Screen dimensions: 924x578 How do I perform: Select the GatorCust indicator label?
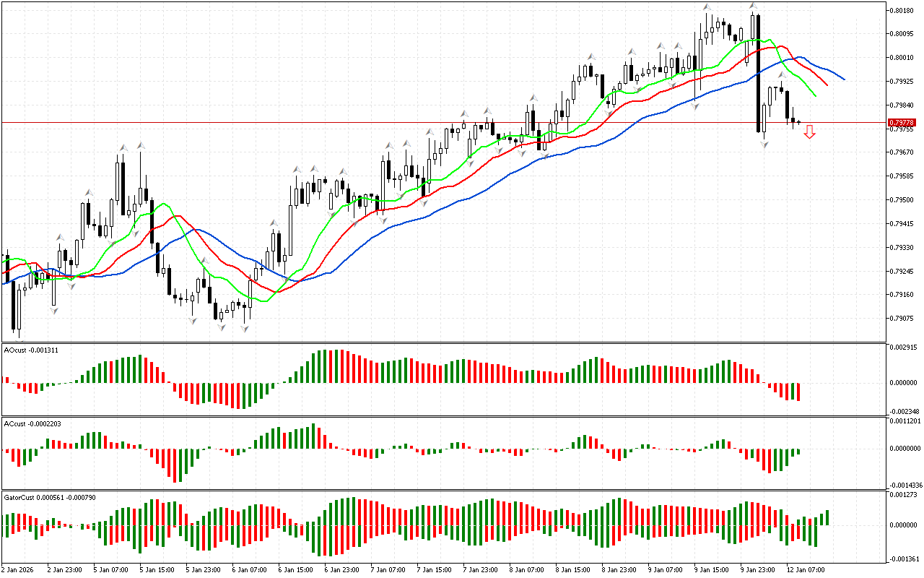[x=49, y=497]
